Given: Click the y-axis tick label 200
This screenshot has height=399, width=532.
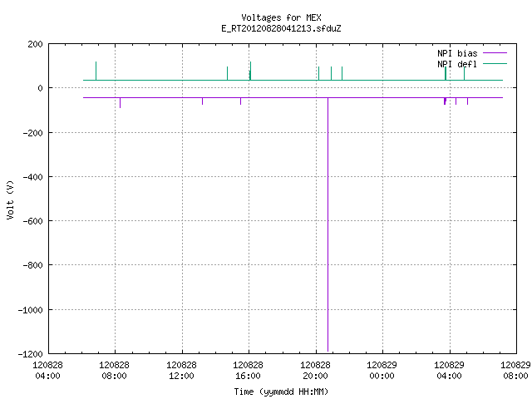Looking at the screenshot, I should [x=35, y=44].
